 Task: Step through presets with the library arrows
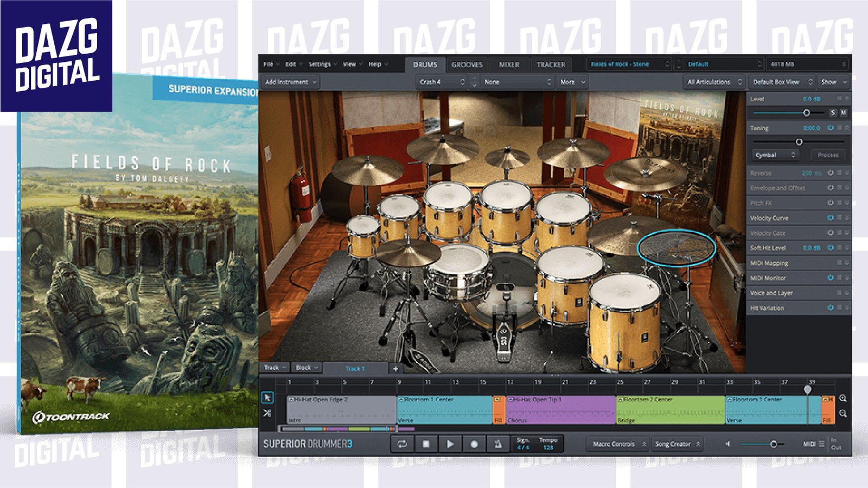(x=678, y=64)
